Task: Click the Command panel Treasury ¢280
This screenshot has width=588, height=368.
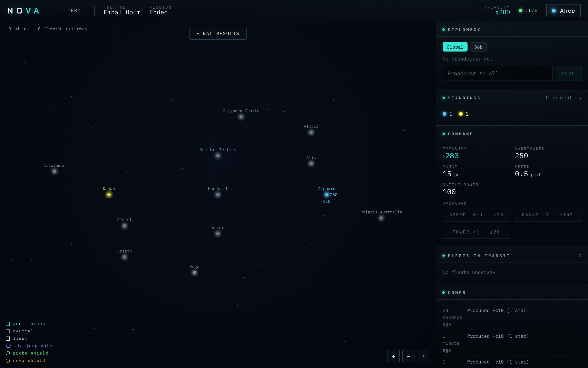Action: [450, 156]
